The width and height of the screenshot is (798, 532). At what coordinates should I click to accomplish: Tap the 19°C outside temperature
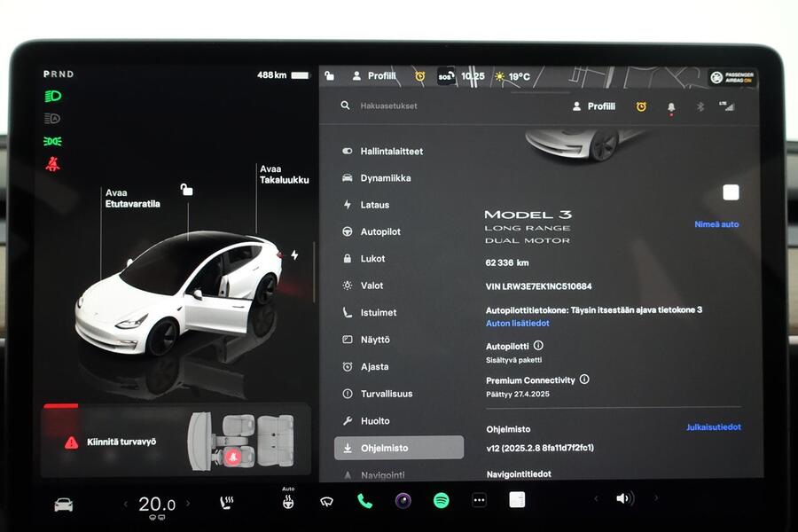[x=513, y=77]
